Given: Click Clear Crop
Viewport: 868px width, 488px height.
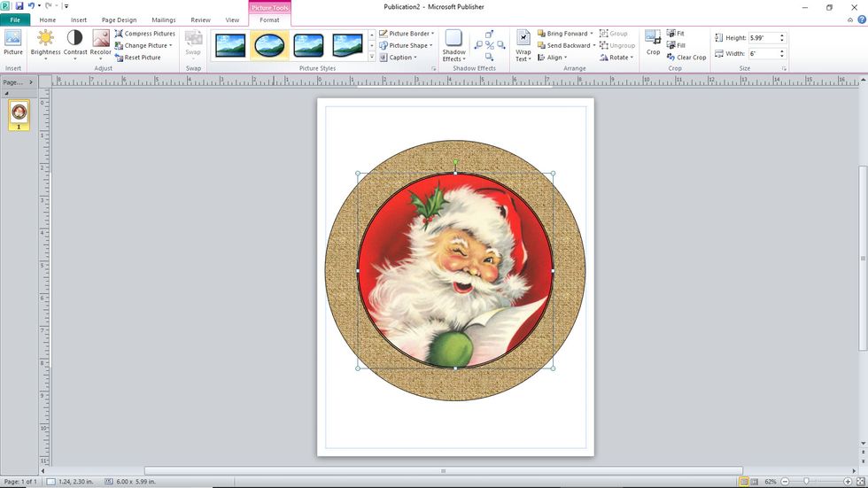Looking at the screenshot, I should pyautogui.click(x=686, y=58).
